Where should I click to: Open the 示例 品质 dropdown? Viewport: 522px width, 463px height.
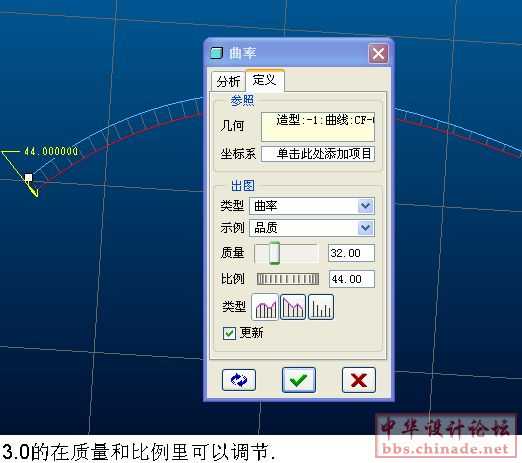point(366,228)
